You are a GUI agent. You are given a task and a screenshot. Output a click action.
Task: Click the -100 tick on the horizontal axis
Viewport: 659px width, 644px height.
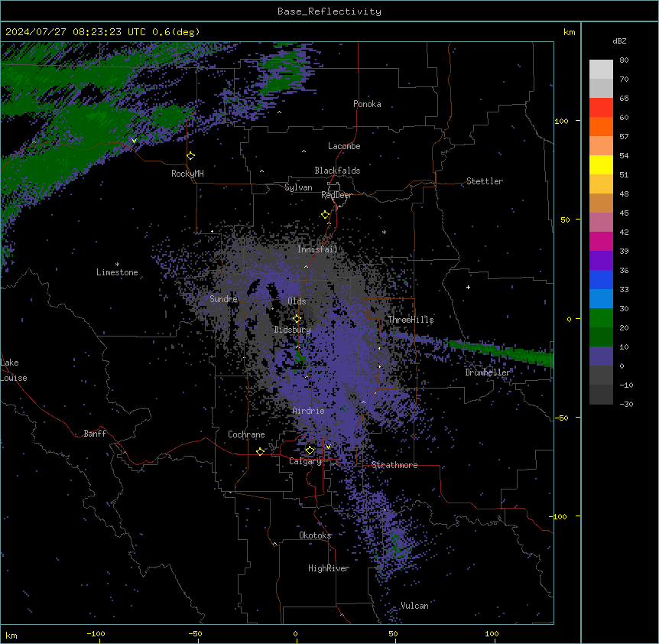96,633
